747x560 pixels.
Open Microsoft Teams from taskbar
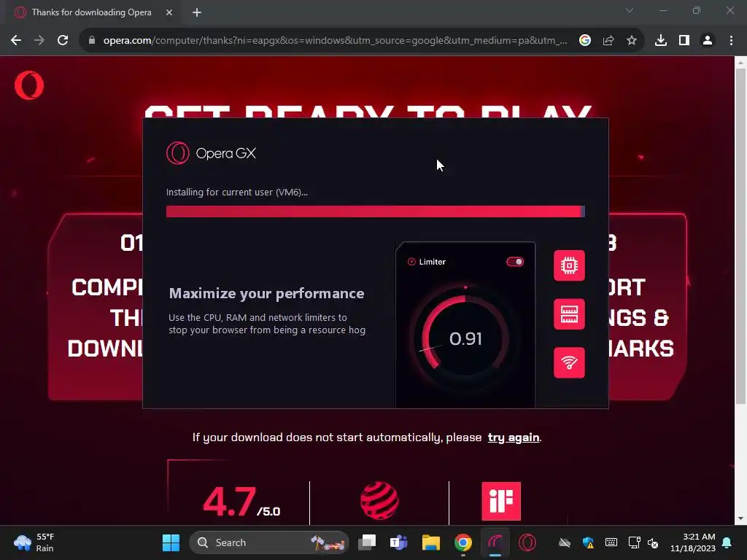[399, 542]
